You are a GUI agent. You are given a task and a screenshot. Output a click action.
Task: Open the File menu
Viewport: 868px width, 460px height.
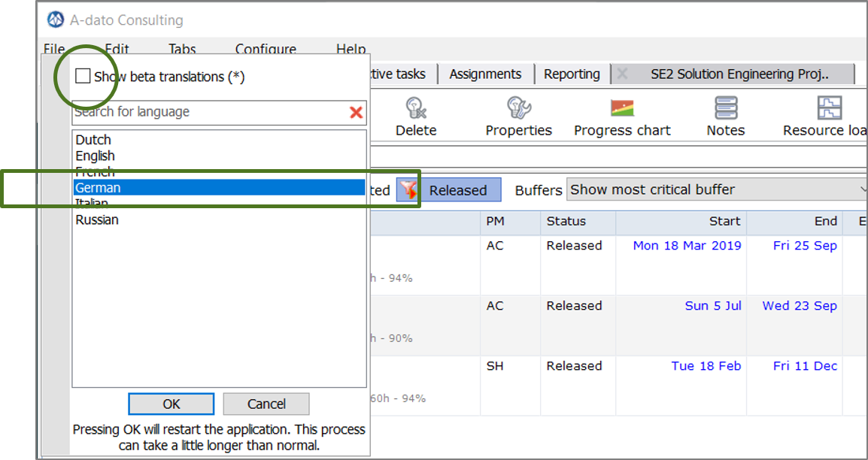click(54, 49)
